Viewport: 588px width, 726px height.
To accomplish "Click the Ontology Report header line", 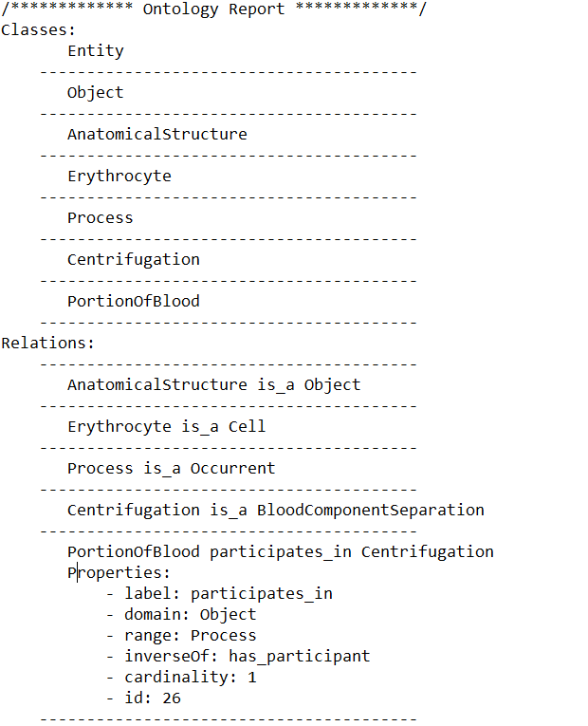I will click(213, 9).
